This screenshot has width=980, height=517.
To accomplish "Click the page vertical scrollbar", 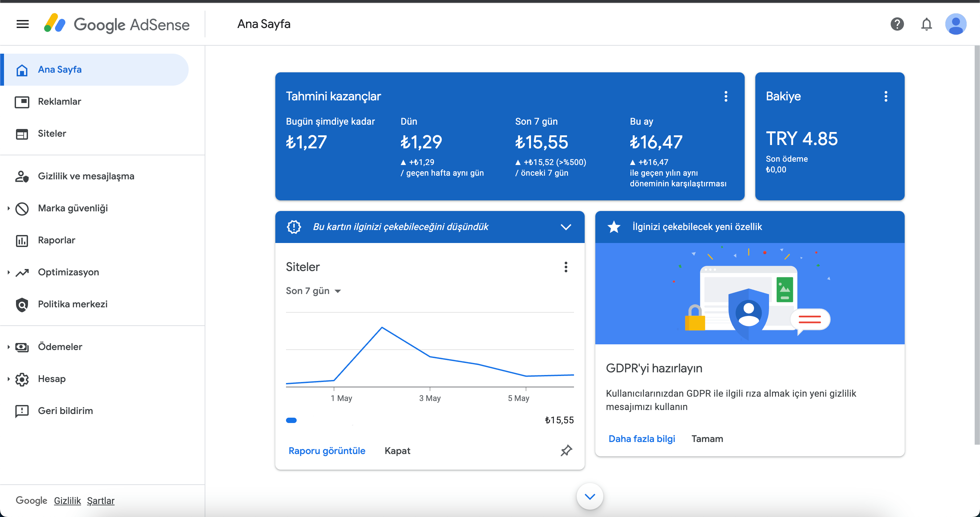I will pos(977,245).
